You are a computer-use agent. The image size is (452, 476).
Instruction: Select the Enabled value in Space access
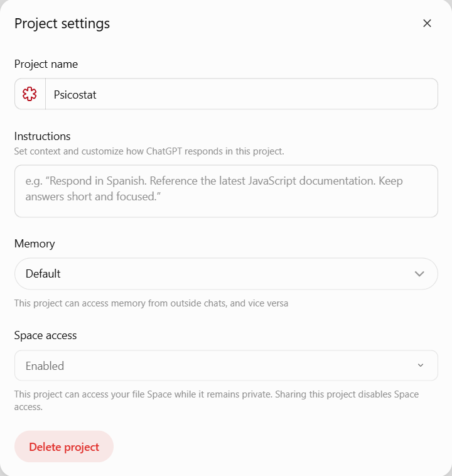click(45, 366)
